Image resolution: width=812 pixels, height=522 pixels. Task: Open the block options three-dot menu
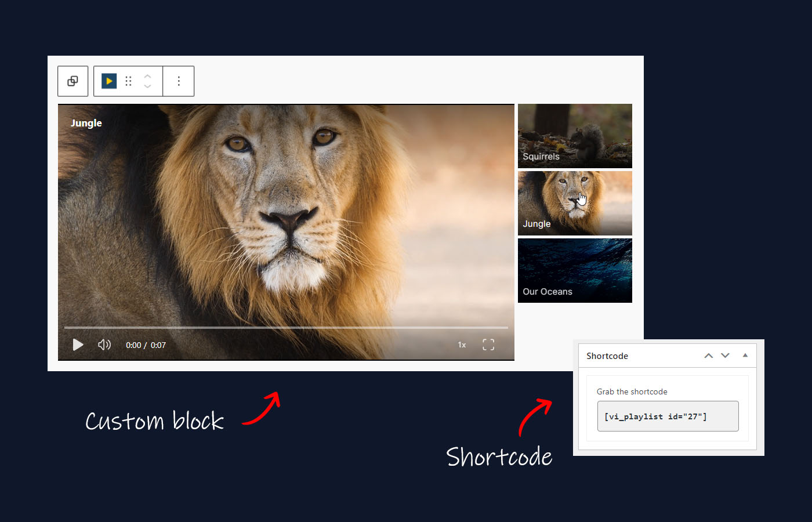tap(179, 81)
